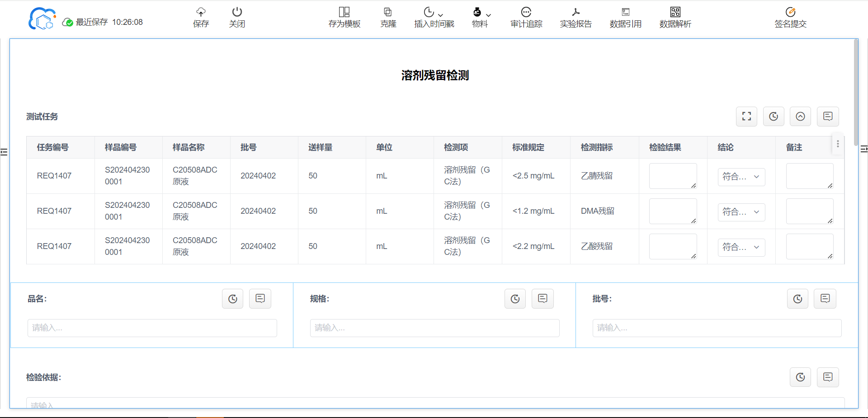
Task: Click 检验结果 field for 乙腈残留
Action: tap(673, 176)
